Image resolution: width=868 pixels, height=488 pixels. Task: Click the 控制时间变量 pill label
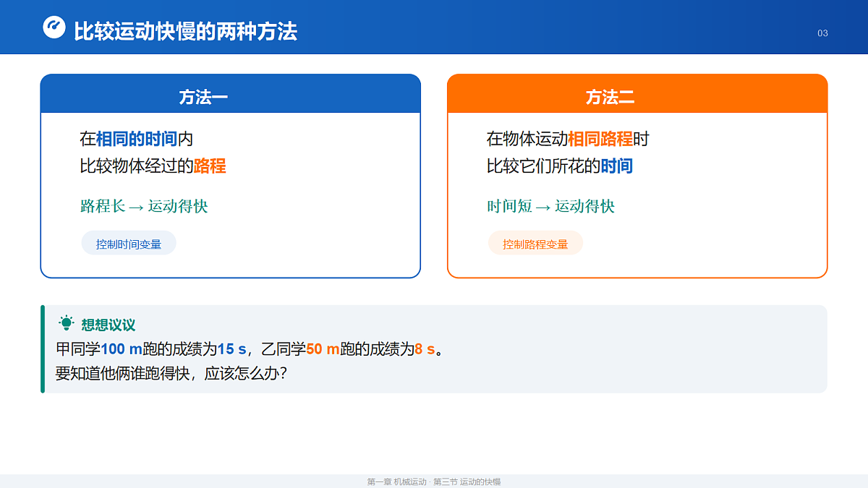pyautogui.click(x=129, y=244)
